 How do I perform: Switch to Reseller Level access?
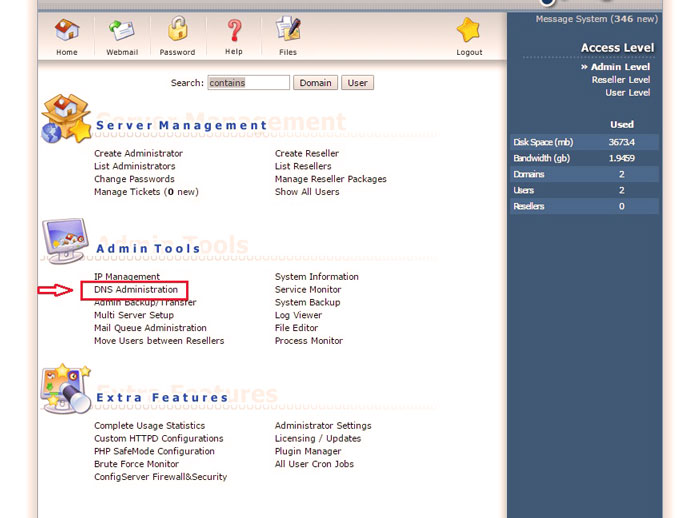tap(621, 79)
